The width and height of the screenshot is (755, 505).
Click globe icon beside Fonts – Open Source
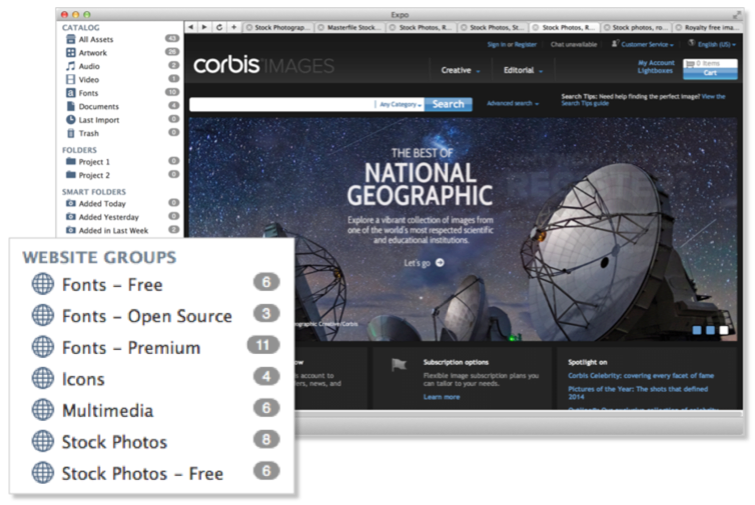43,316
